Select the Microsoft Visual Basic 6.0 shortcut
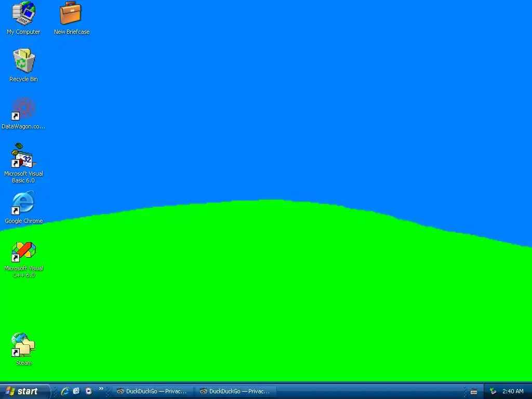 coord(23,163)
